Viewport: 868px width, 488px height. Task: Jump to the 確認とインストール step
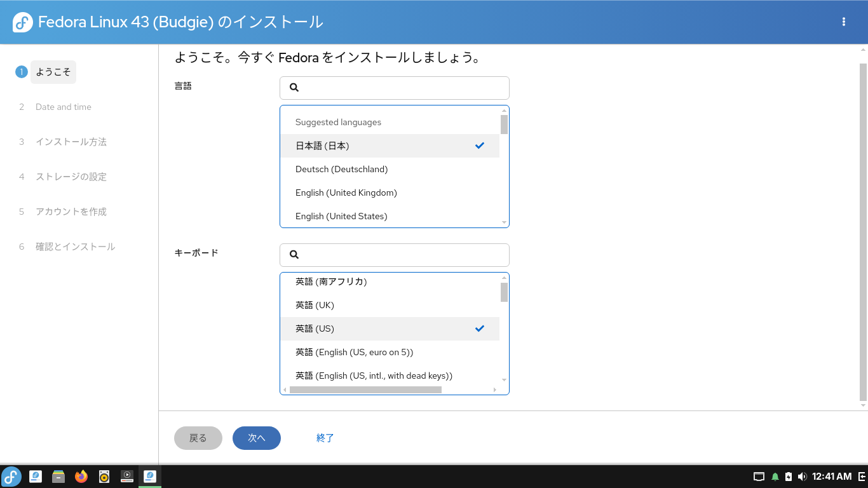tap(76, 247)
